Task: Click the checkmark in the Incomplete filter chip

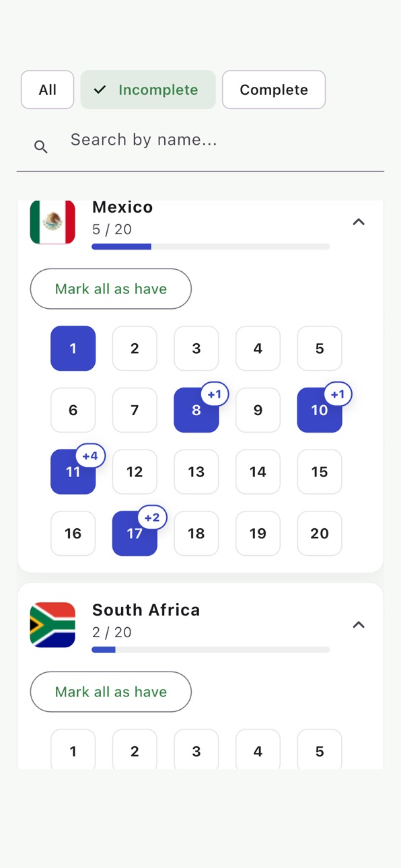Action: (100, 89)
